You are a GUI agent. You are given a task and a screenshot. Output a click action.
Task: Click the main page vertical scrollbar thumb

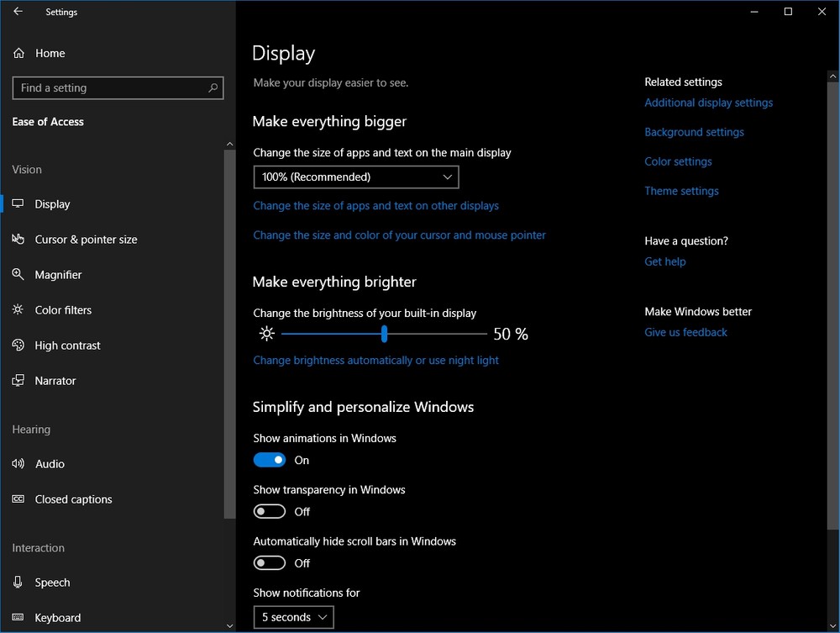pyautogui.click(x=833, y=305)
